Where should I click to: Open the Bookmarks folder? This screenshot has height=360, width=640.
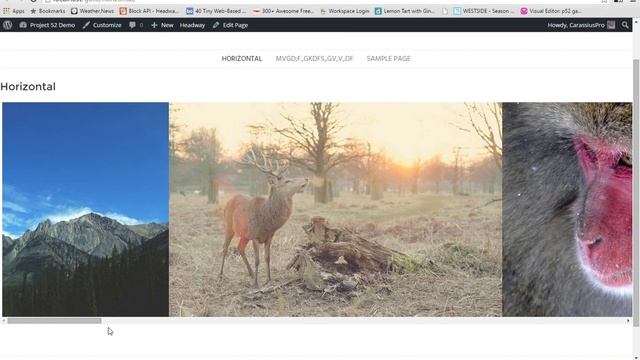pos(48,11)
